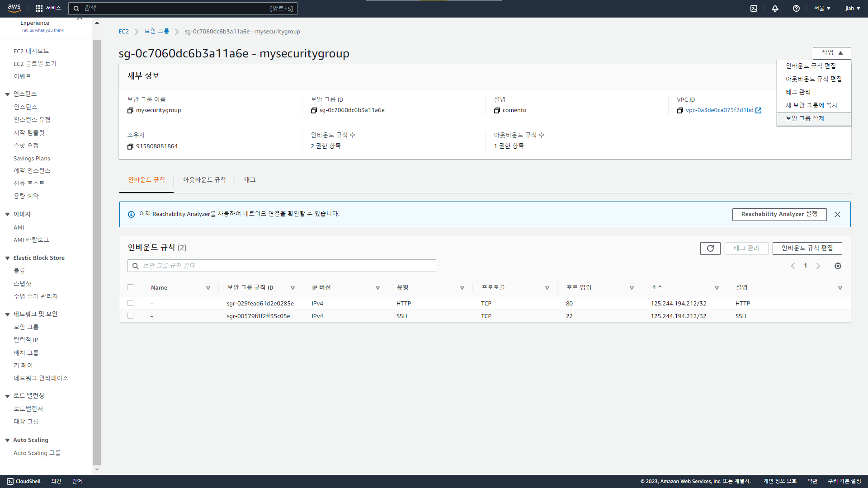868x488 pixels.
Task: Click the sidebar vertical scrollbar
Action: (97, 252)
